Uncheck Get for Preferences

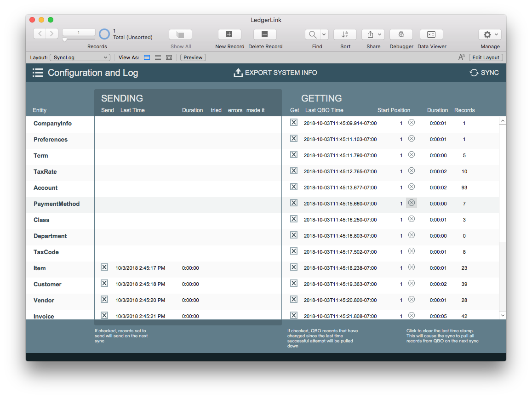[294, 138]
